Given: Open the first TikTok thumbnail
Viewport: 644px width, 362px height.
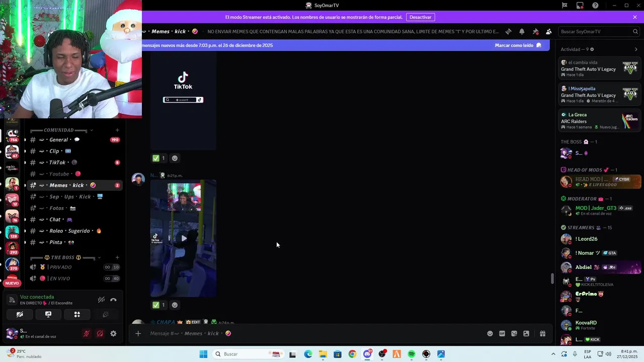Looking at the screenshot, I should coord(183,101).
